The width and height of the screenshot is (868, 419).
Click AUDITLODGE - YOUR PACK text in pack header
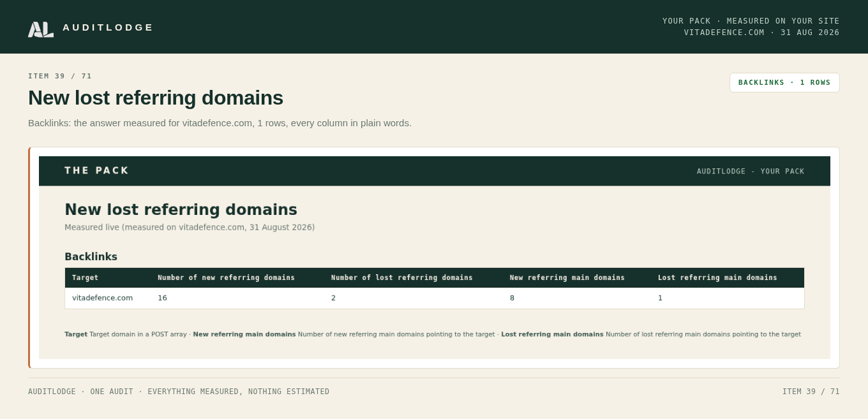click(751, 172)
